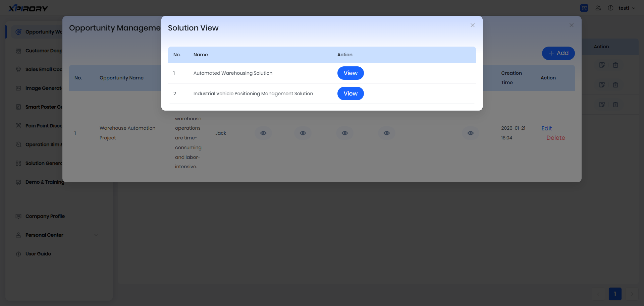Toggle the second eye icon in opportunity row

click(303, 133)
